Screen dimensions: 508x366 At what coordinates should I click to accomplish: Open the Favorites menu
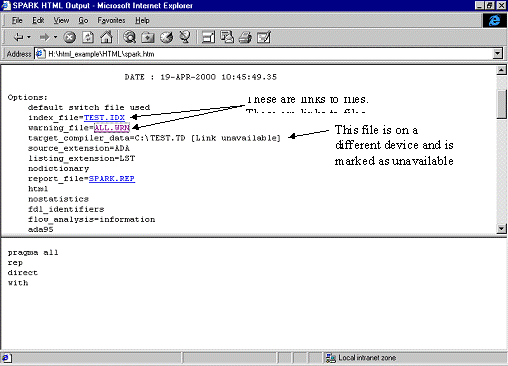tap(111, 21)
